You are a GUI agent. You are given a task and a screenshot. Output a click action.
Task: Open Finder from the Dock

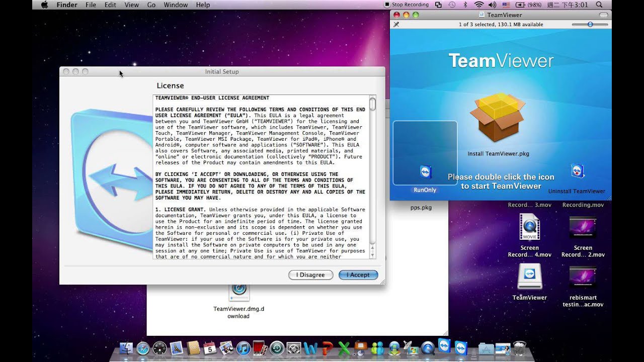126,348
